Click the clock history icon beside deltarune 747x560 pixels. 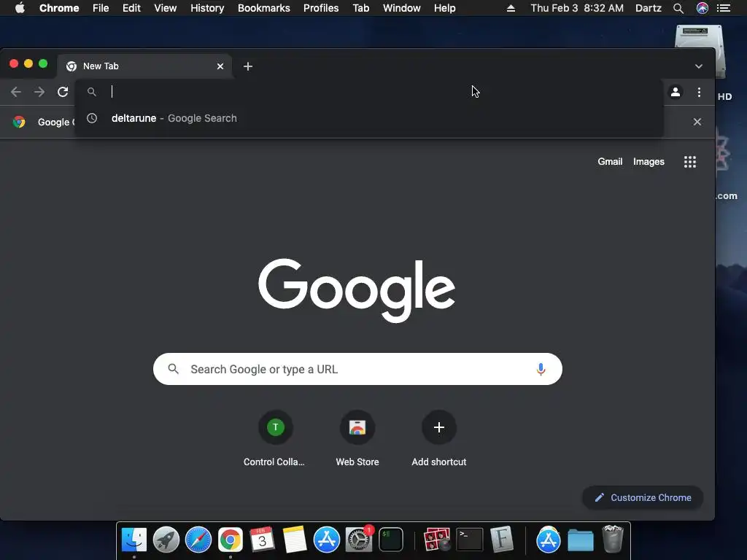click(x=92, y=118)
